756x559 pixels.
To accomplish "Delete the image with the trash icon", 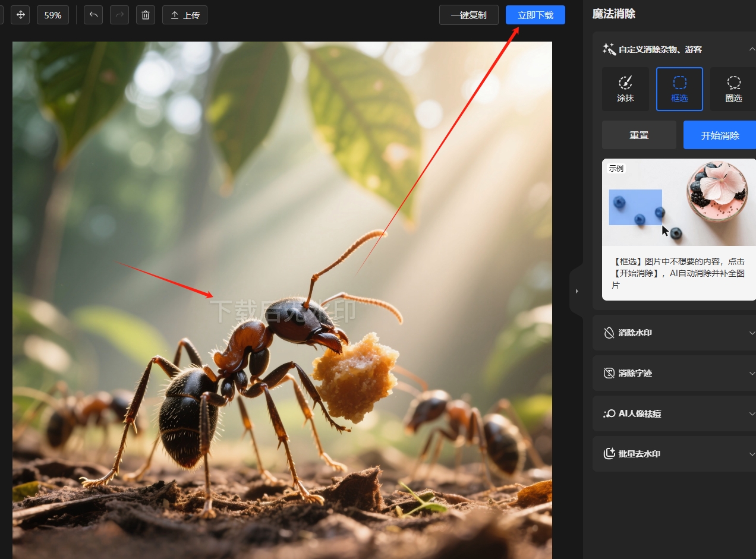I will click(x=146, y=15).
